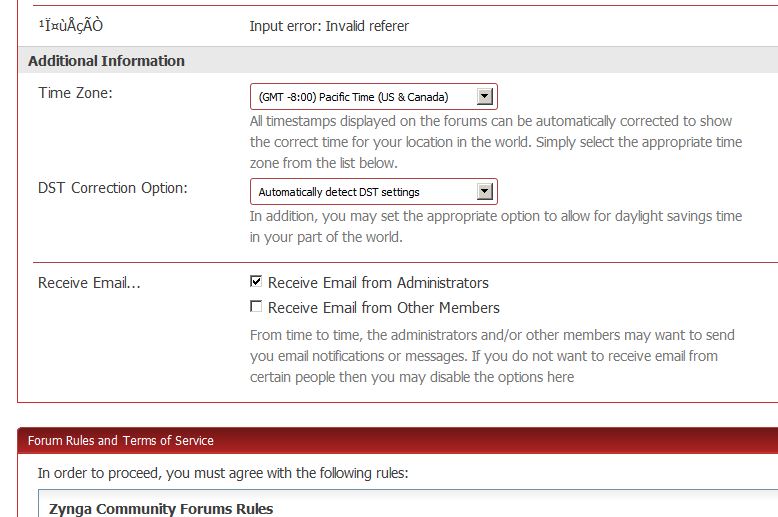Click the Input error: Invalid referer message
This screenshot has width=778, height=517.
[329, 26]
